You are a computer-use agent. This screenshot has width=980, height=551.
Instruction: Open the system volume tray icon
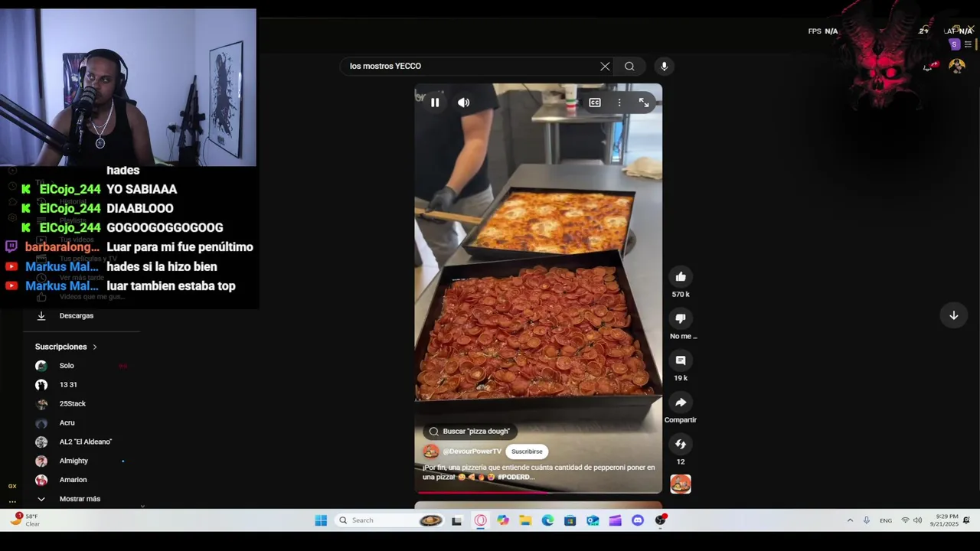(x=917, y=520)
